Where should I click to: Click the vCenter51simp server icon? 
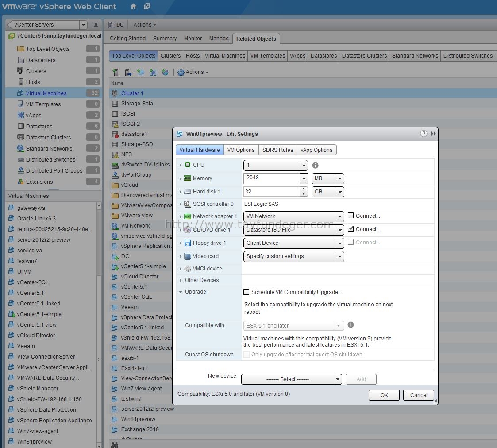[x=12, y=36]
